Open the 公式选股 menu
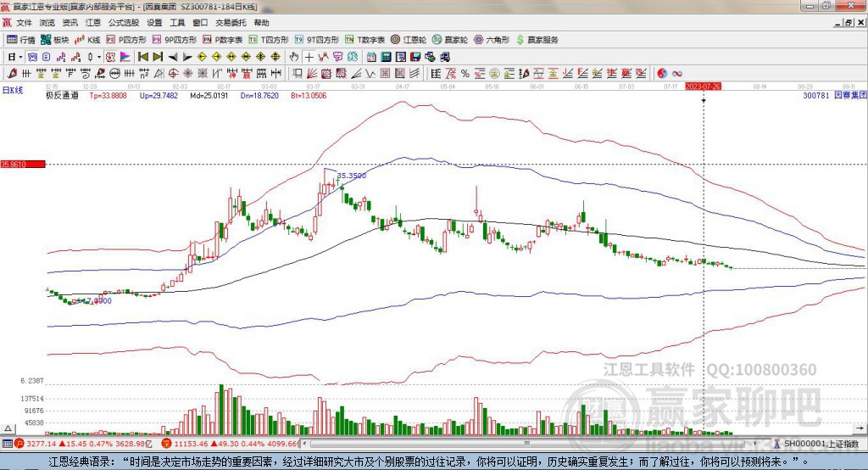Image resolution: width=868 pixels, height=470 pixels. (124, 23)
